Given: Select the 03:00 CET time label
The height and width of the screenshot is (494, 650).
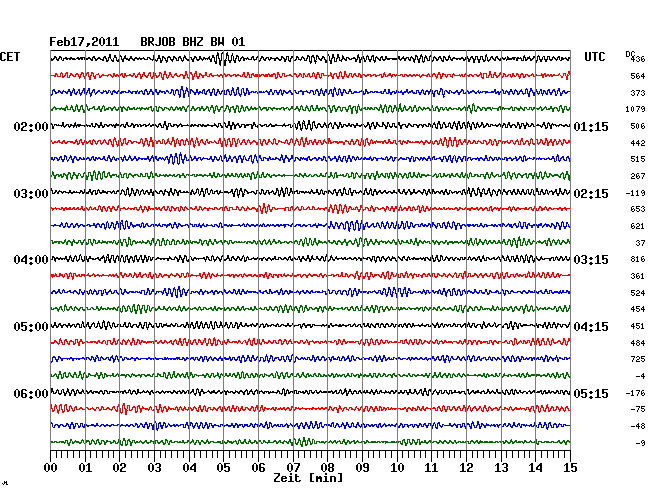Looking at the screenshot, I should [x=31, y=194].
